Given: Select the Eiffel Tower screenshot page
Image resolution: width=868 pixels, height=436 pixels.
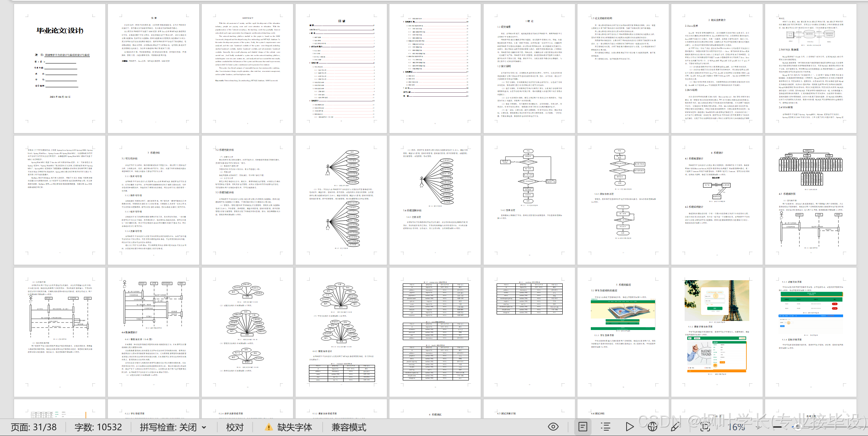Looking at the screenshot, I should (717, 332).
